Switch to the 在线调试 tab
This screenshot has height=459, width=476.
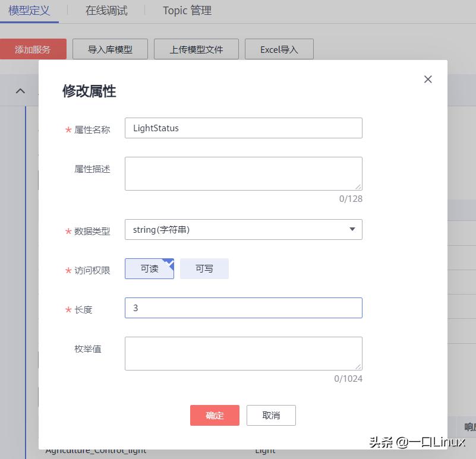pyautogui.click(x=106, y=10)
